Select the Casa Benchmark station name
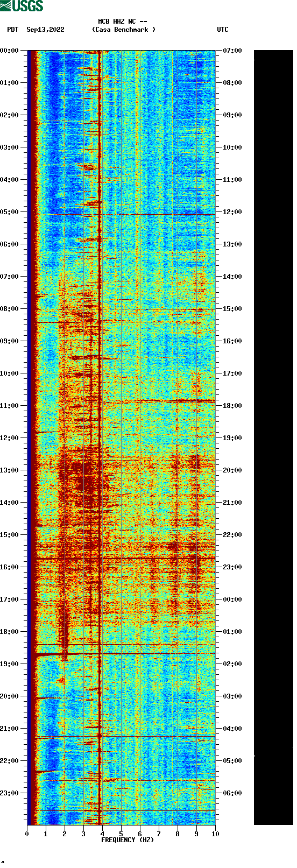 (124, 30)
